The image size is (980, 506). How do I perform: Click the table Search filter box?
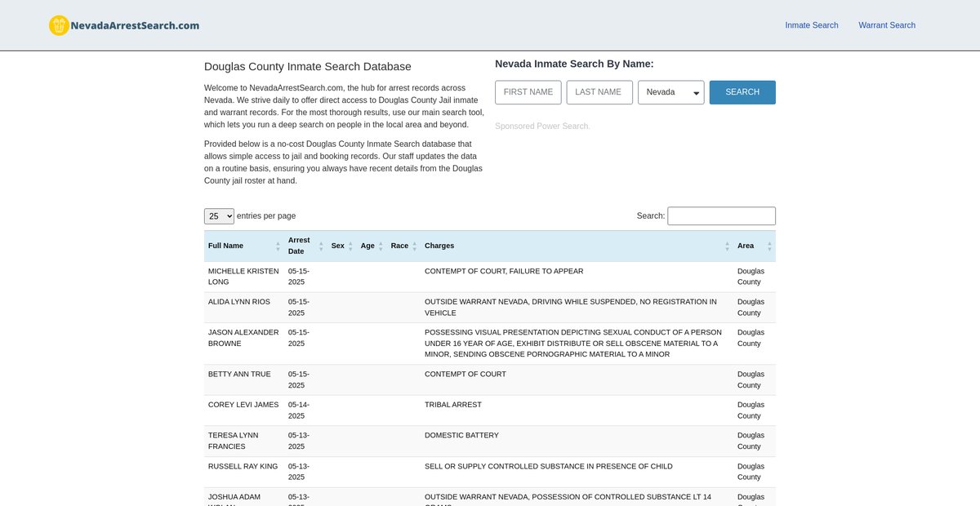tap(721, 216)
